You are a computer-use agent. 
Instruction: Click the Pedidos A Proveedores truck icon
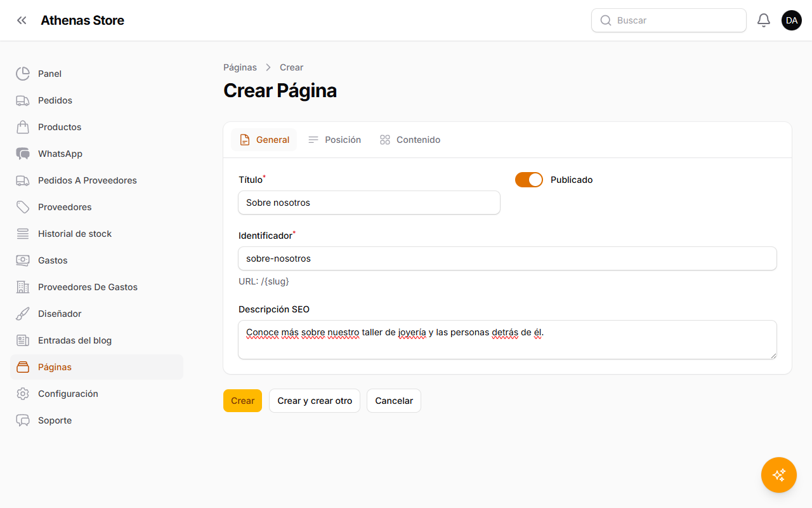[23, 180]
